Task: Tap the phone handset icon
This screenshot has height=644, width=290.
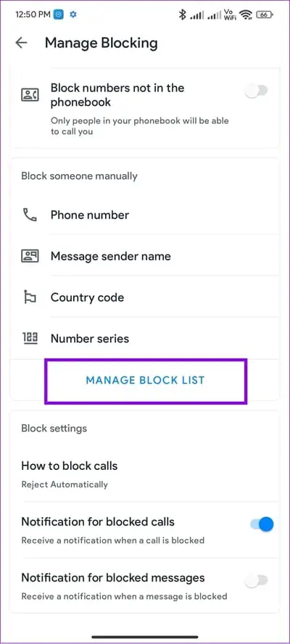Action: (x=30, y=215)
